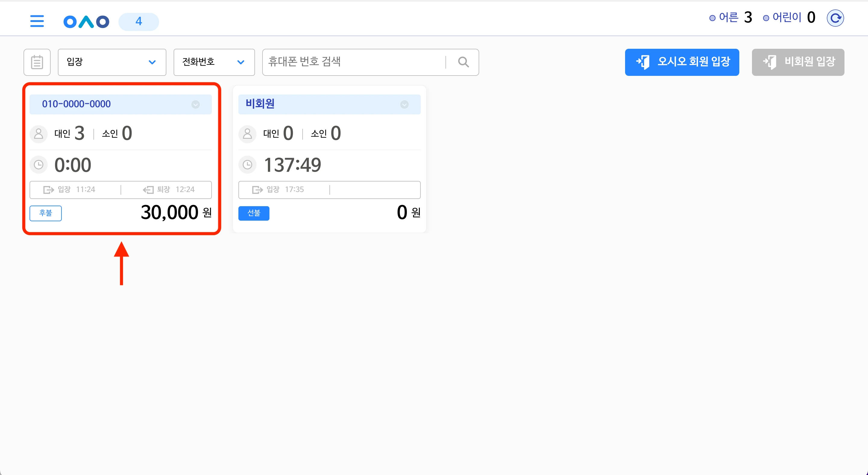This screenshot has height=475, width=868.
Task: Click the 오시오 회원 입장 button
Action: (682, 62)
